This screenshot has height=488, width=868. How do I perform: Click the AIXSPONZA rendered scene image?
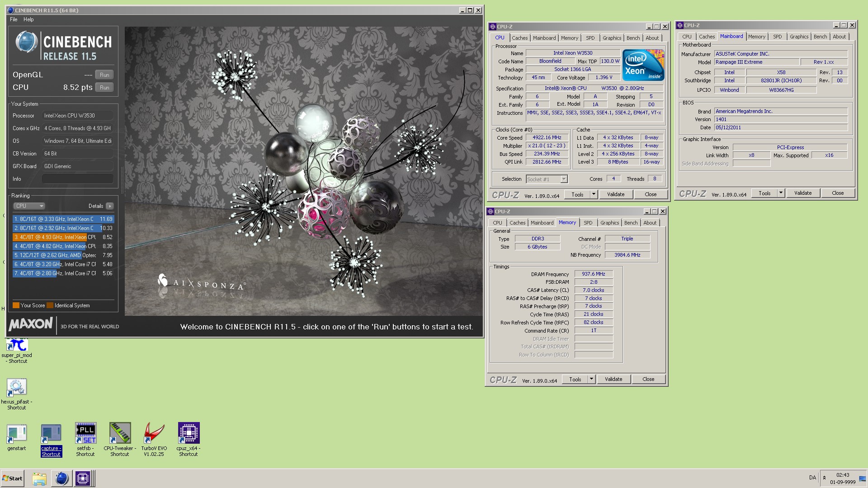tap(303, 171)
